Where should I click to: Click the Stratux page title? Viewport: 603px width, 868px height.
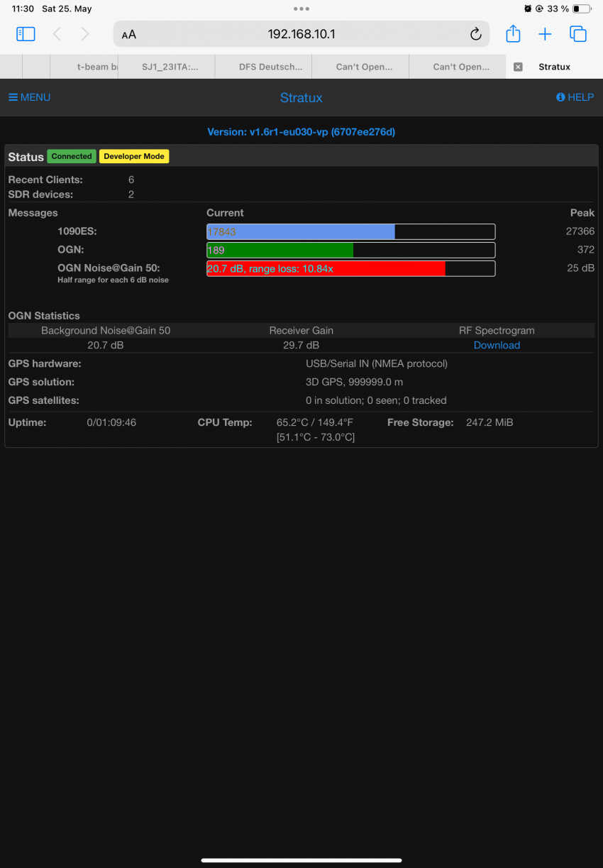(x=301, y=98)
